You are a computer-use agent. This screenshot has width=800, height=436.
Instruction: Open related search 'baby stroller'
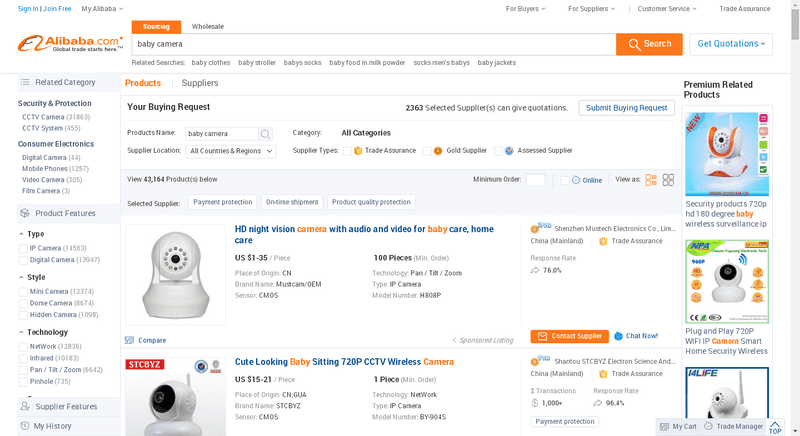[257, 63]
